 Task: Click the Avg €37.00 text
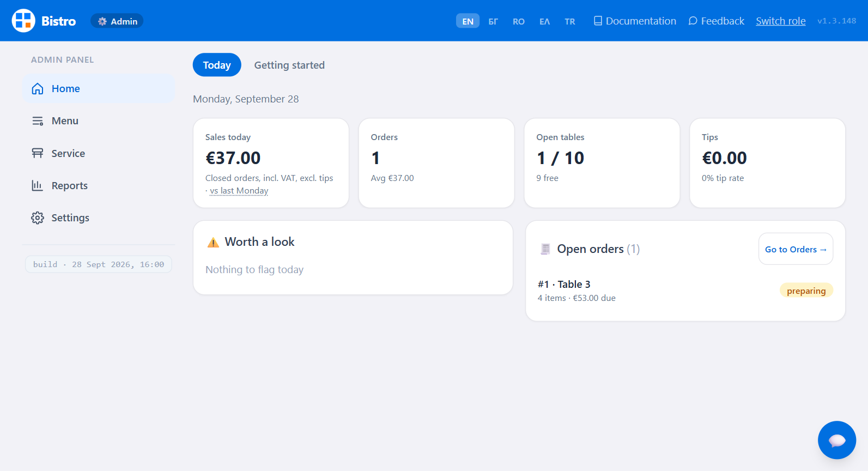(392, 178)
